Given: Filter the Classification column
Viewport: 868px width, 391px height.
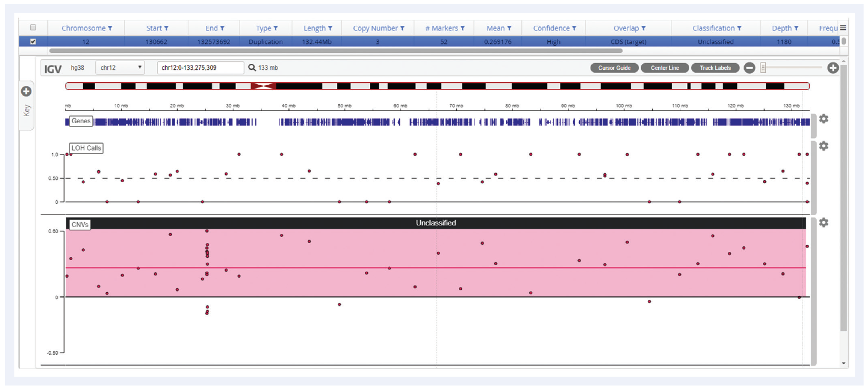Looking at the screenshot, I should pyautogui.click(x=739, y=29).
